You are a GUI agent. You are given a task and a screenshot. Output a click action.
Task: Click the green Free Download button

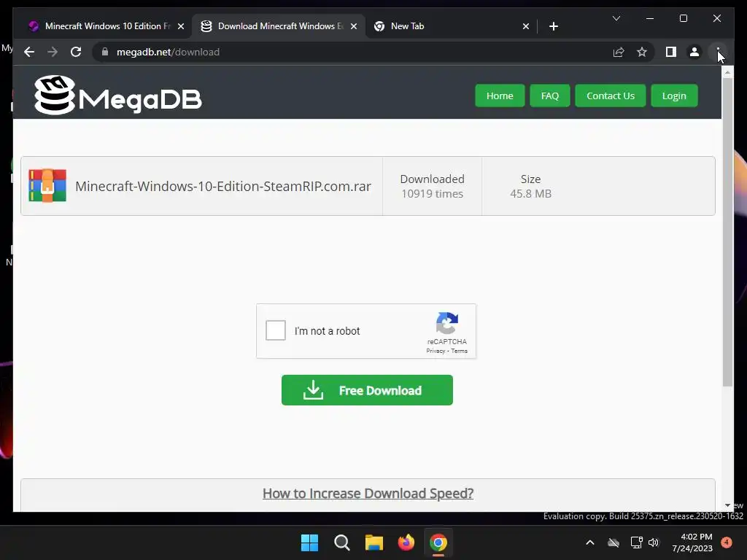point(367,390)
